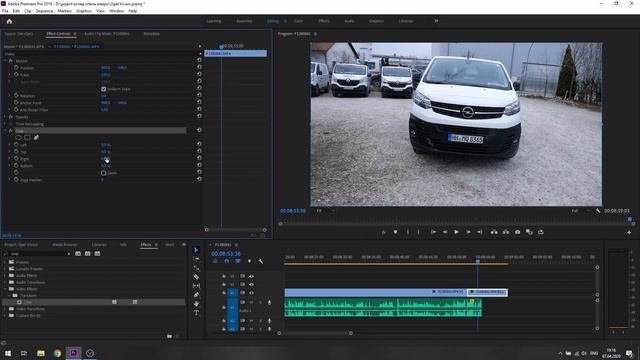Select the Type tool

(x=196, y=313)
